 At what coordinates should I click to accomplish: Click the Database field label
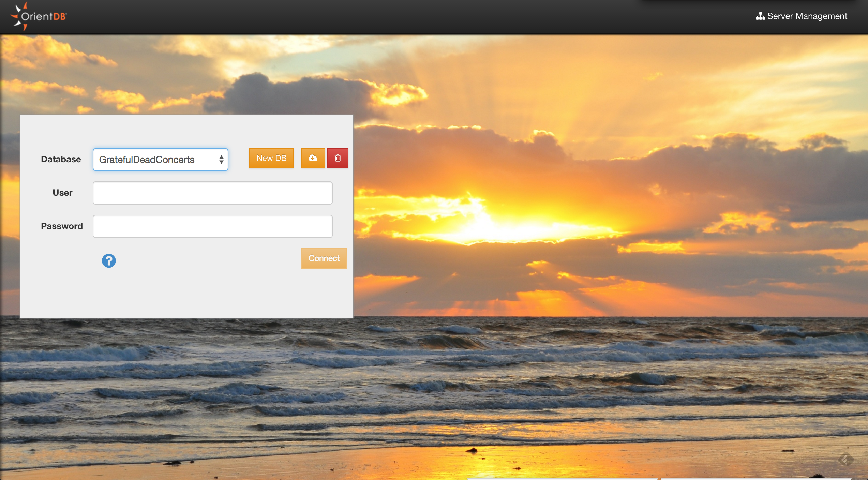tap(61, 159)
